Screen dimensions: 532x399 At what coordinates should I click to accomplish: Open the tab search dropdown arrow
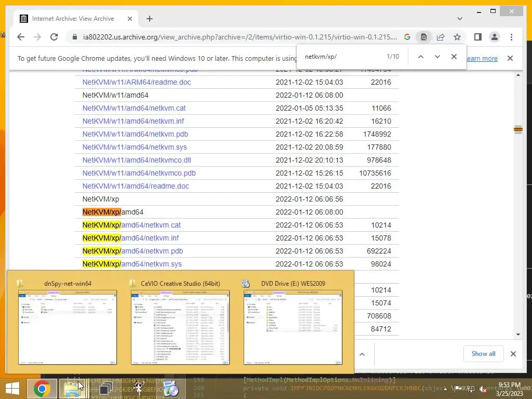pyautogui.click(x=459, y=19)
